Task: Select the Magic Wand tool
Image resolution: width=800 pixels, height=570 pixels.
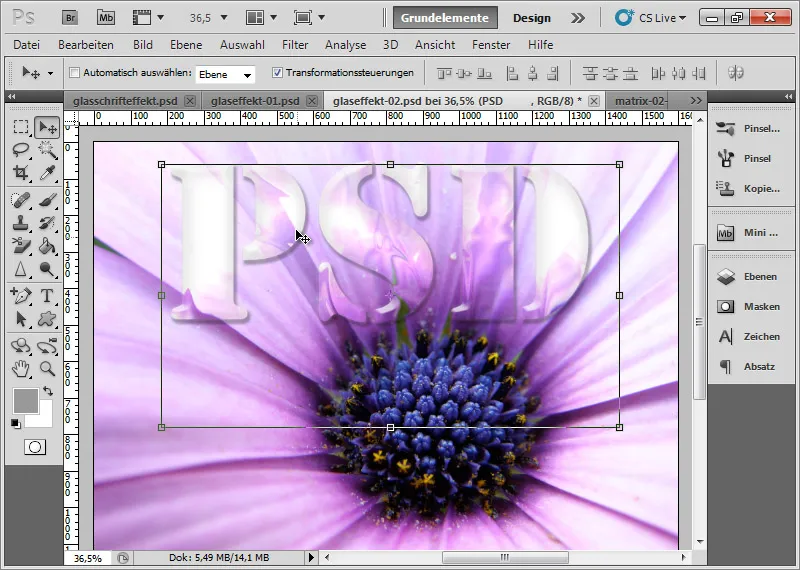Action: [47, 150]
